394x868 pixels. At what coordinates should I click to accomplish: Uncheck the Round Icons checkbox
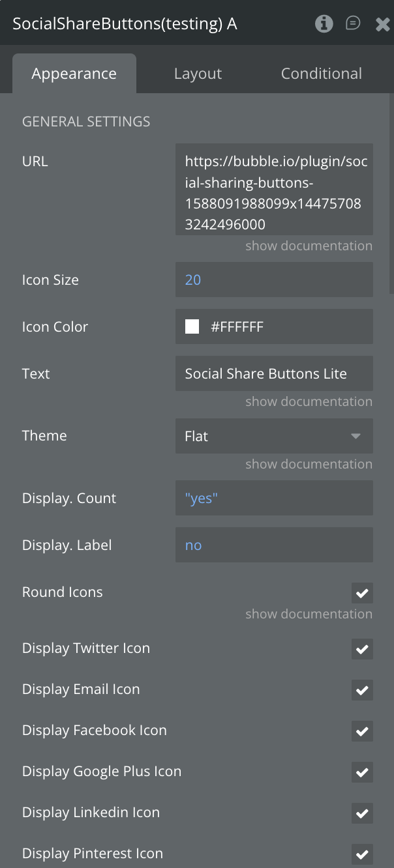[x=362, y=593]
